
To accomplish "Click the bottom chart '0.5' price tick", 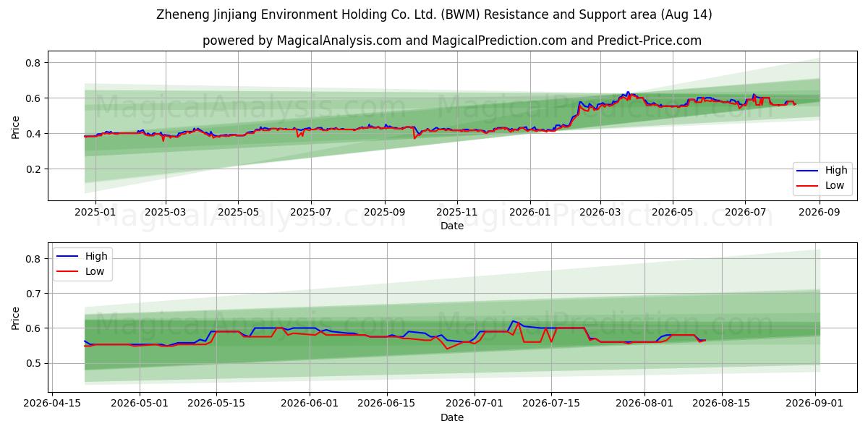I will [x=35, y=363].
